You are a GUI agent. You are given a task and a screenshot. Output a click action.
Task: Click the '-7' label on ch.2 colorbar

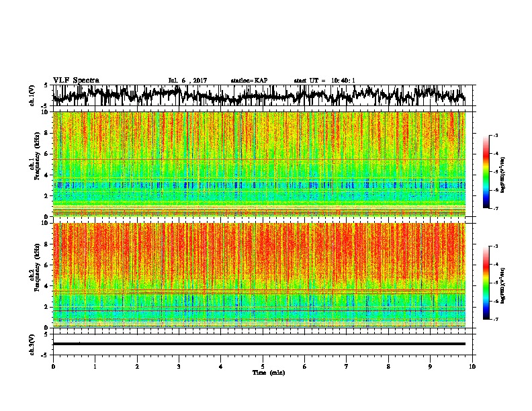(495, 319)
